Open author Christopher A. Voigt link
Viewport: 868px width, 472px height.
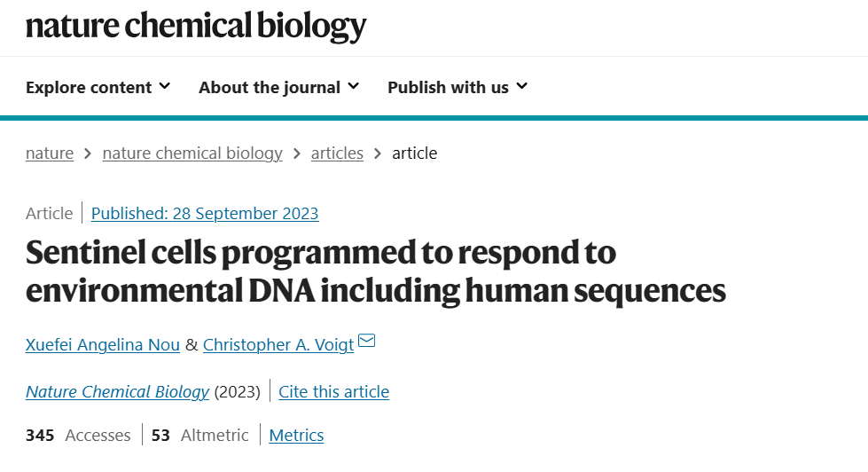[x=278, y=344]
